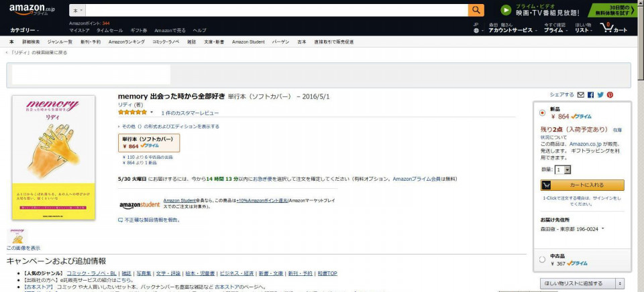Screen dimensions: 644x292
Task: Open the quantity 数量 dropdown
Action: pyautogui.click(x=563, y=170)
